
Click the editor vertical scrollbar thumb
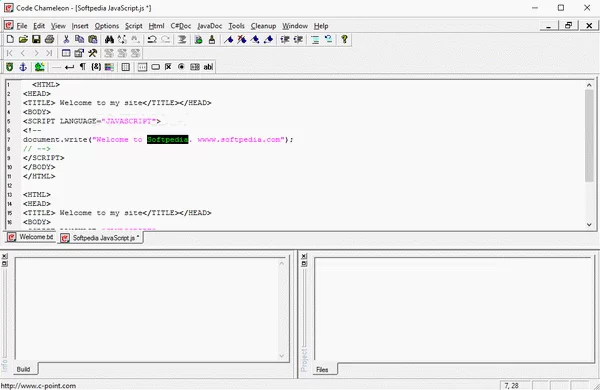click(589, 135)
